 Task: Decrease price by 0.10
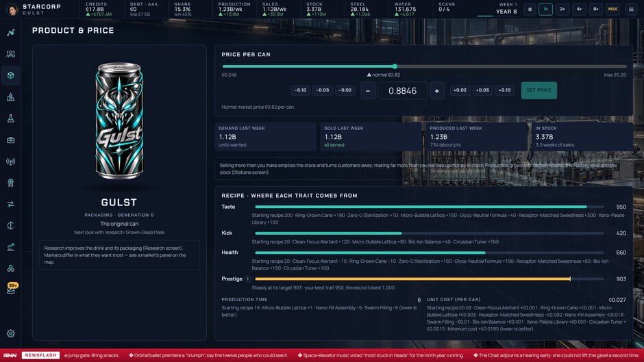click(300, 90)
